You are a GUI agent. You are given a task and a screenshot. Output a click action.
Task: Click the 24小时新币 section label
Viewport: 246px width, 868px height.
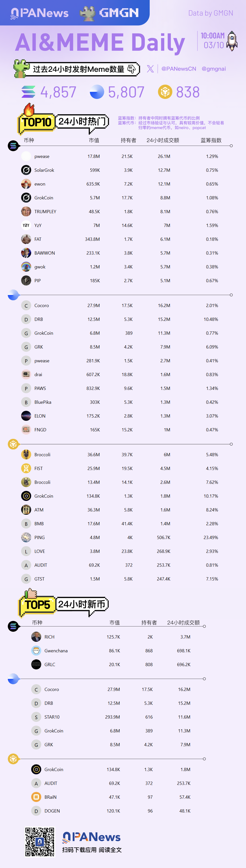click(x=82, y=604)
